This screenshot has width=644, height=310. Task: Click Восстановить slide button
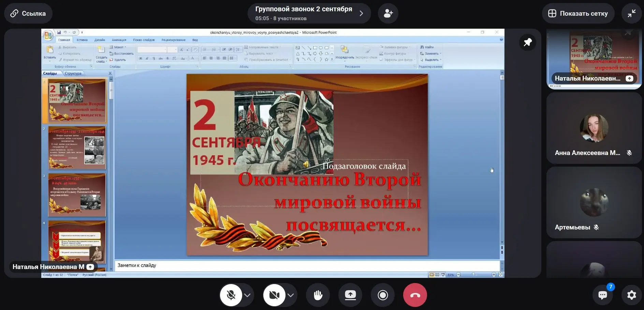pos(121,54)
